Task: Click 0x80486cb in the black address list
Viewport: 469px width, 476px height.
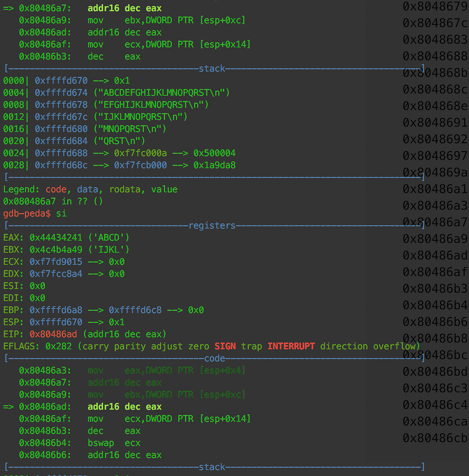Action: tap(435, 438)
